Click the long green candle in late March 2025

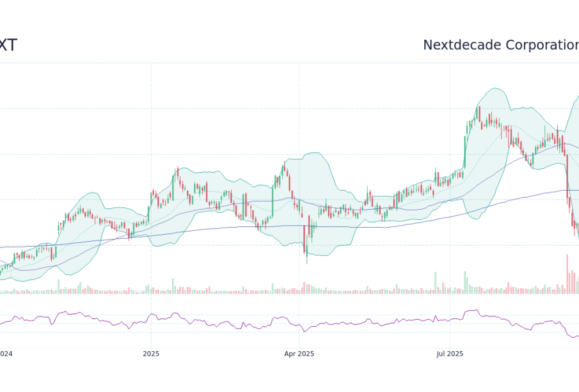tap(273, 202)
